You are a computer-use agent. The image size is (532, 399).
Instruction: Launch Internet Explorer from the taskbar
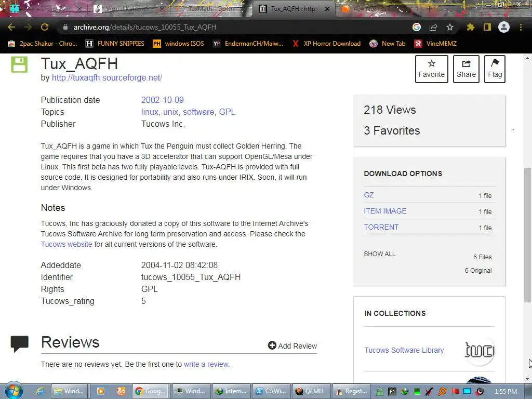(41, 391)
